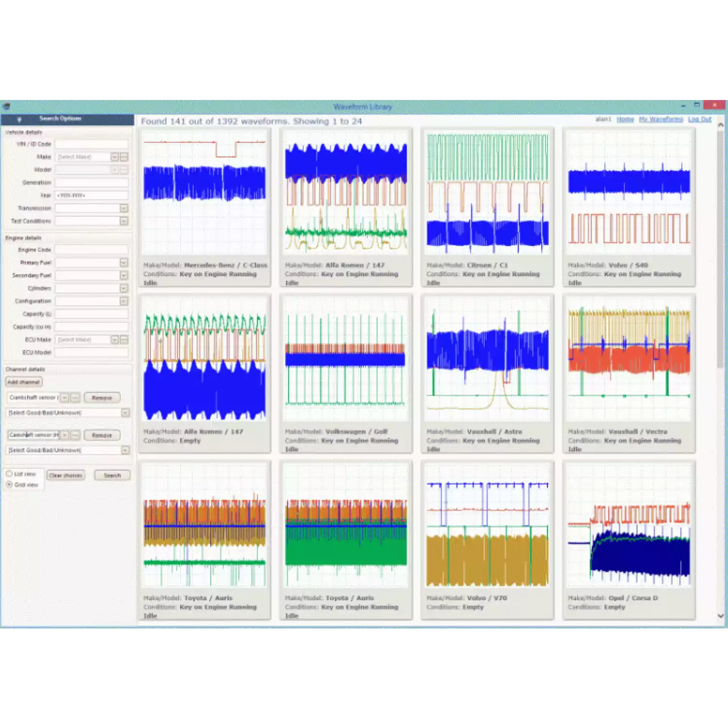728x728 pixels.
Task: Click the browse (...) button beside Camshaft sensor
Action: click(75, 435)
